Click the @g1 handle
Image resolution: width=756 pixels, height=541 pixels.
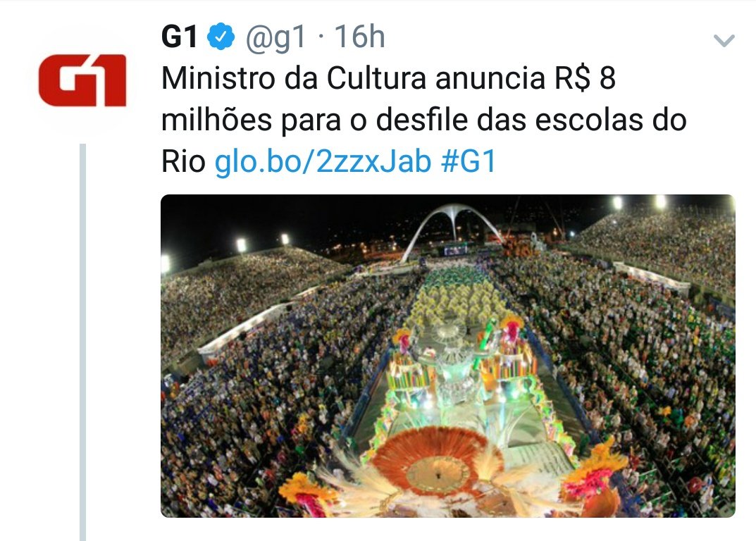(275, 37)
